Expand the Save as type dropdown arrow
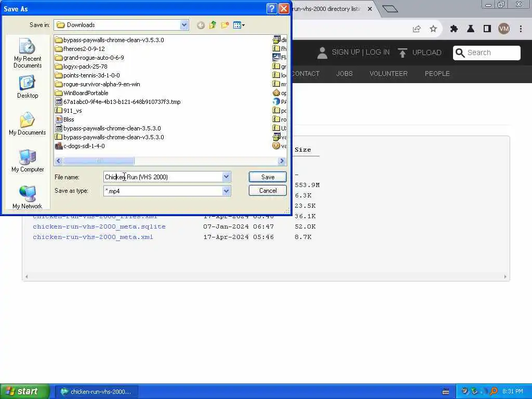This screenshot has width=532, height=399. coord(227,191)
